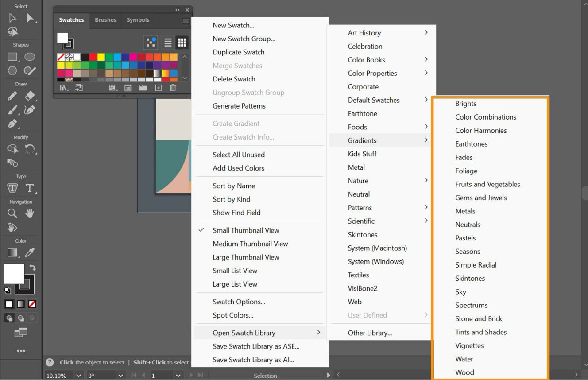Pick the yellow swatch in the Swatches panel

coord(101,57)
